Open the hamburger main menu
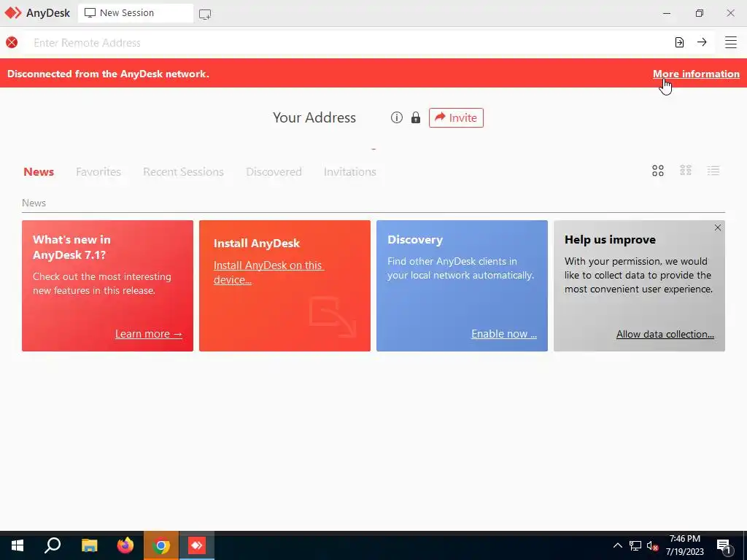Image resolution: width=747 pixels, height=560 pixels. tap(731, 42)
